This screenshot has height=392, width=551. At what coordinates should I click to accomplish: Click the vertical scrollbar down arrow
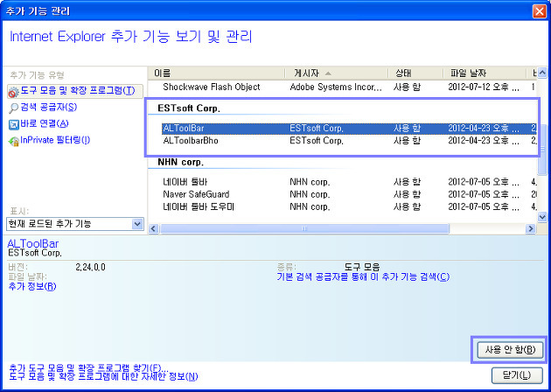click(x=542, y=218)
